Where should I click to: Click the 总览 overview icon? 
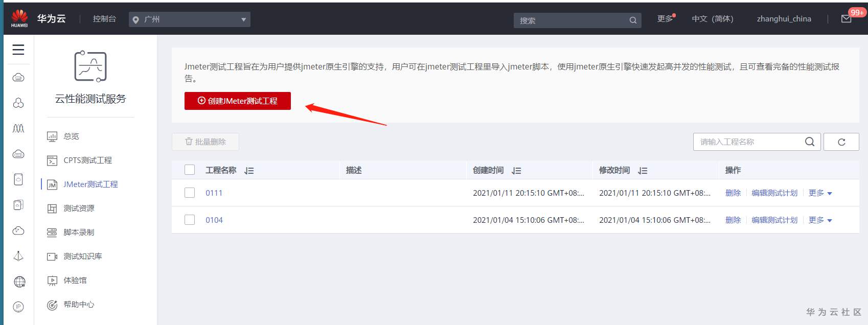52,136
